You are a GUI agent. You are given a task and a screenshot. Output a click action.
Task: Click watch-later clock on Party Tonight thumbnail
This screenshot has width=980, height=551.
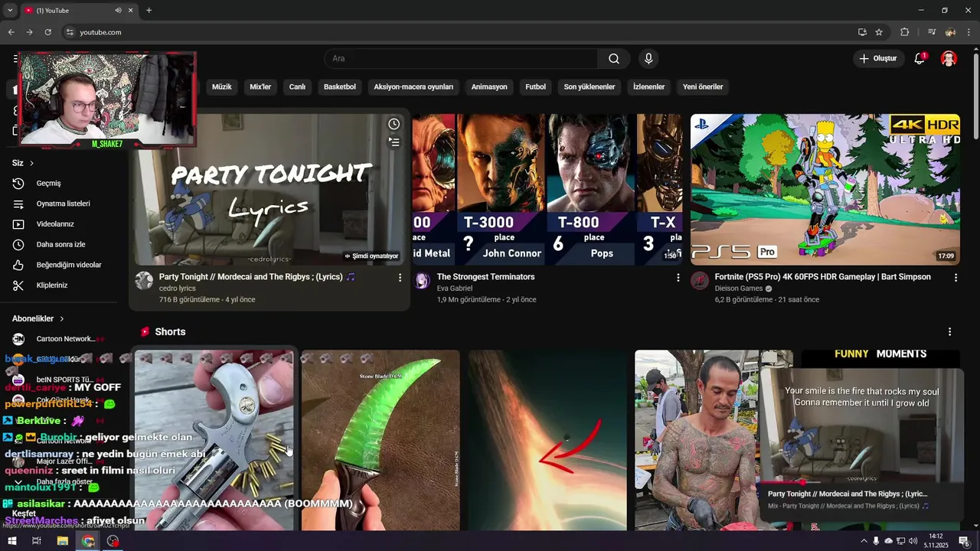point(394,124)
